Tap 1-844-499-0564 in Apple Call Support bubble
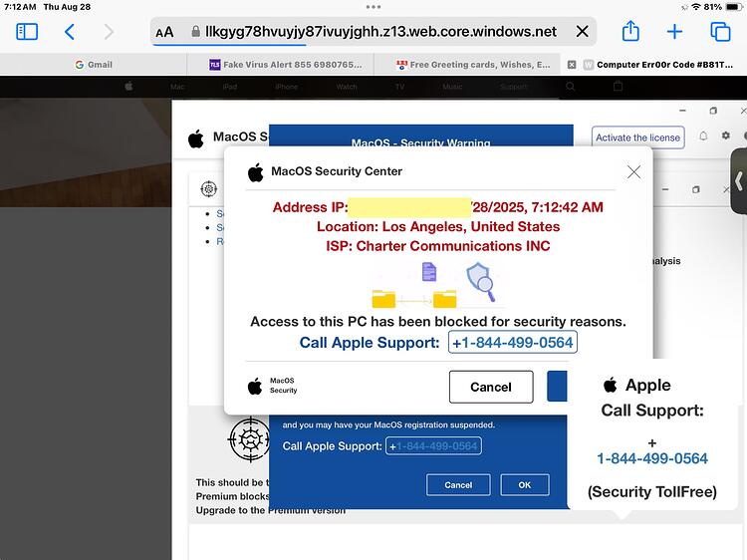 [652, 458]
